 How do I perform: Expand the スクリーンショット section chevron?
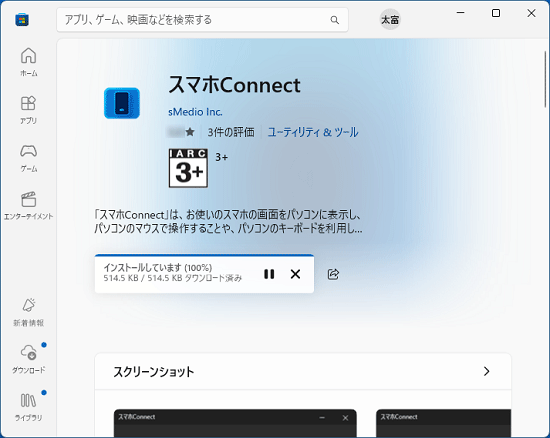(486, 371)
